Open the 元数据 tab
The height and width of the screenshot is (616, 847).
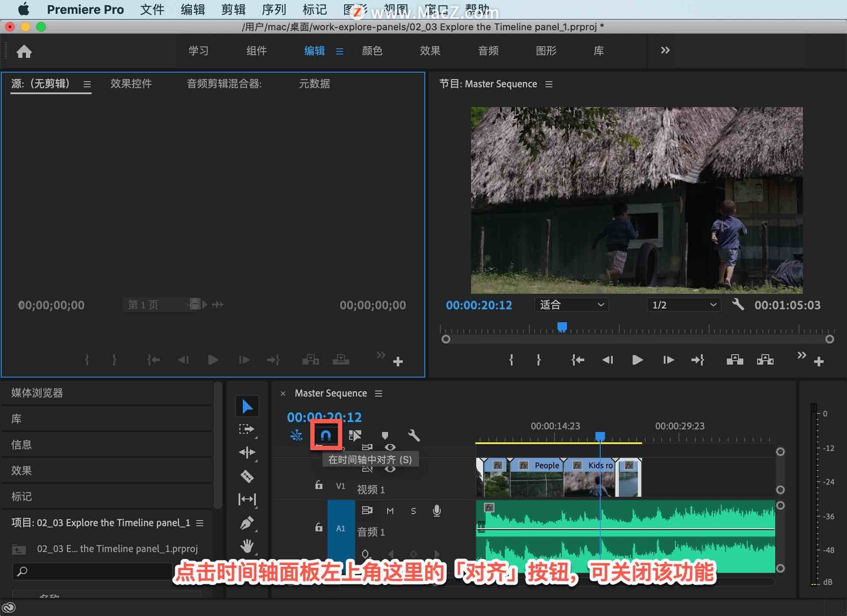point(314,84)
